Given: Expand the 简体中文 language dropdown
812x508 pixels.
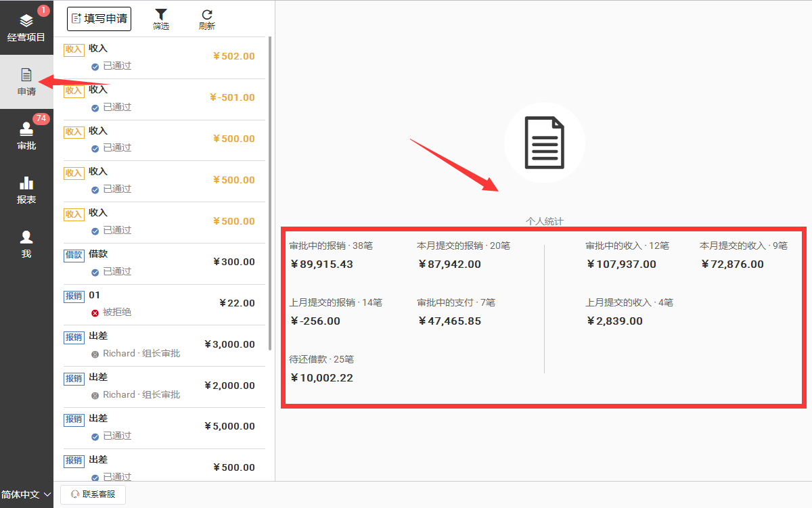Looking at the screenshot, I should (26, 494).
